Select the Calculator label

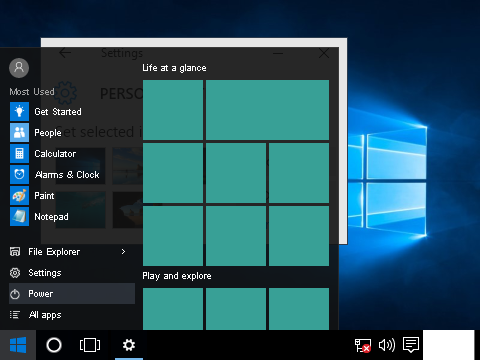55,154
